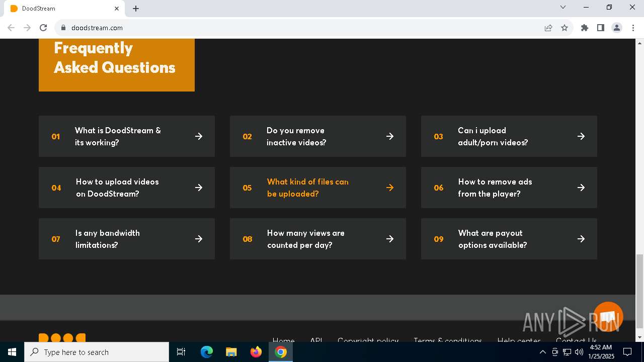Open FAQ text 'How many views are counted per day?'

(x=306, y=239)
